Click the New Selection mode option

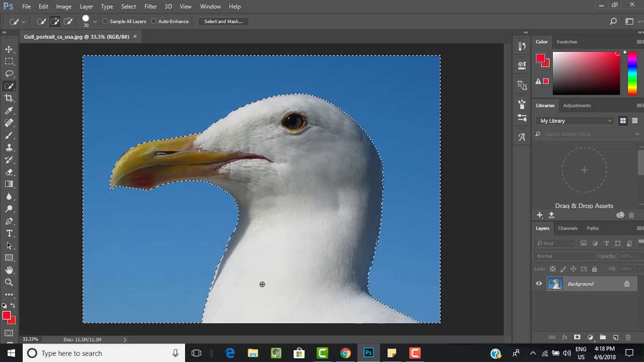[x=41, y=22]
